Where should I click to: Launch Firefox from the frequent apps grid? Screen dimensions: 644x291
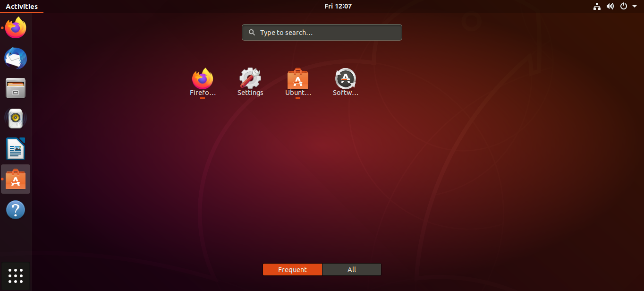203,82
